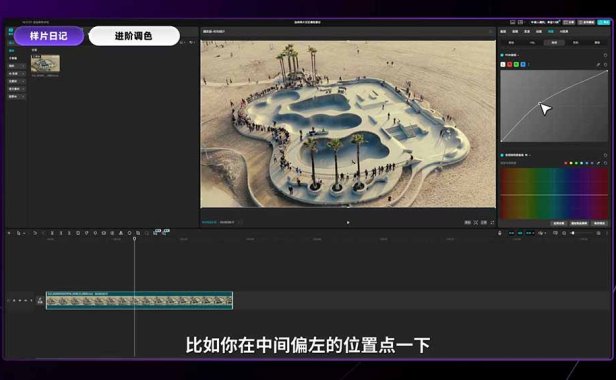616x380 pixels.
Task: Toggle the curve section checkbox
Action: tap(502, 55)
